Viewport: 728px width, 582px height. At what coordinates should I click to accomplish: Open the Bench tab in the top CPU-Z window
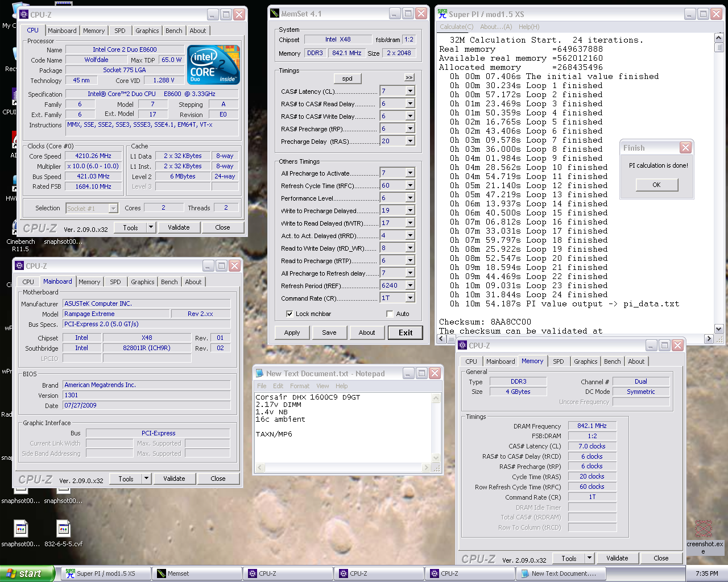(174, 31)
